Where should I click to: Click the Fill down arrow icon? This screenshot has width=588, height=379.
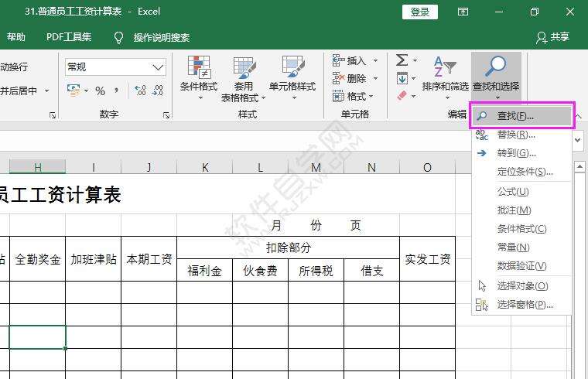[402, 78]
